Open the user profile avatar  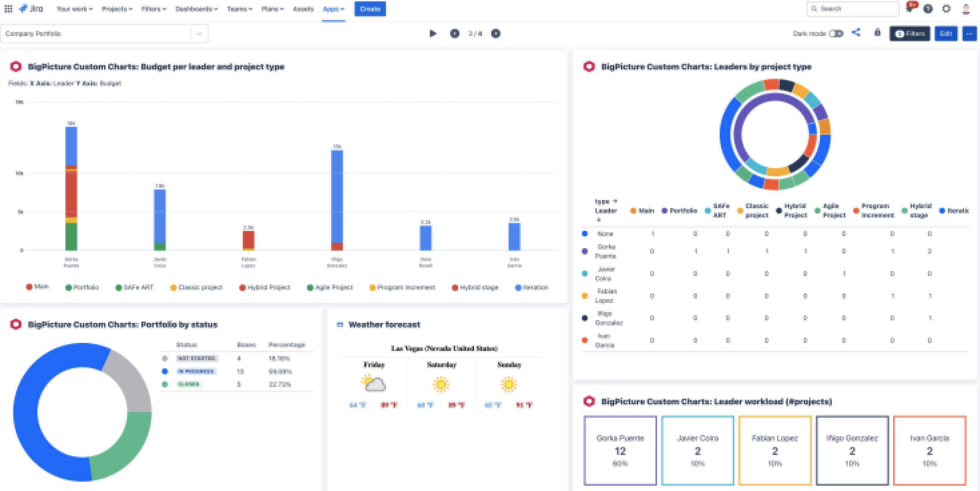pyautogui.click(x=966, y=9)
